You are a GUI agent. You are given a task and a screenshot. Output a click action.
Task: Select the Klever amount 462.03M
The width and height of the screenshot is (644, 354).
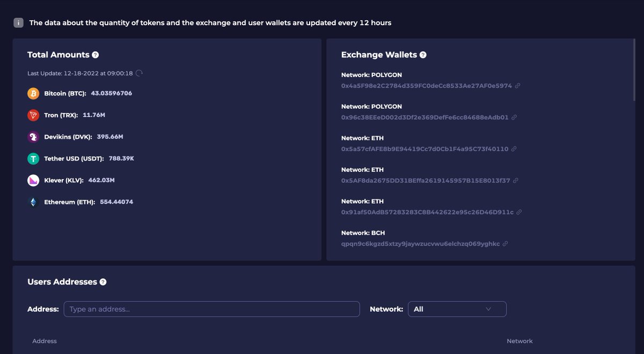point(101,180)
